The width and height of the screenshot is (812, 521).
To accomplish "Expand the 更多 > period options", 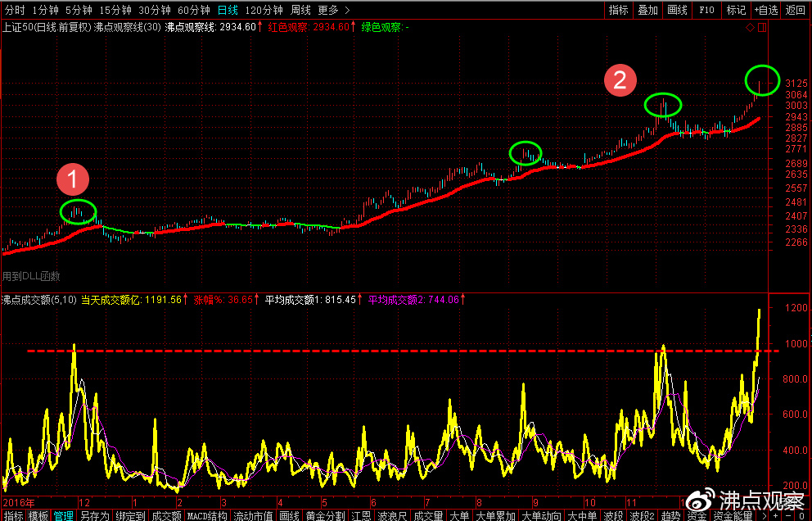I will point(333,10).
